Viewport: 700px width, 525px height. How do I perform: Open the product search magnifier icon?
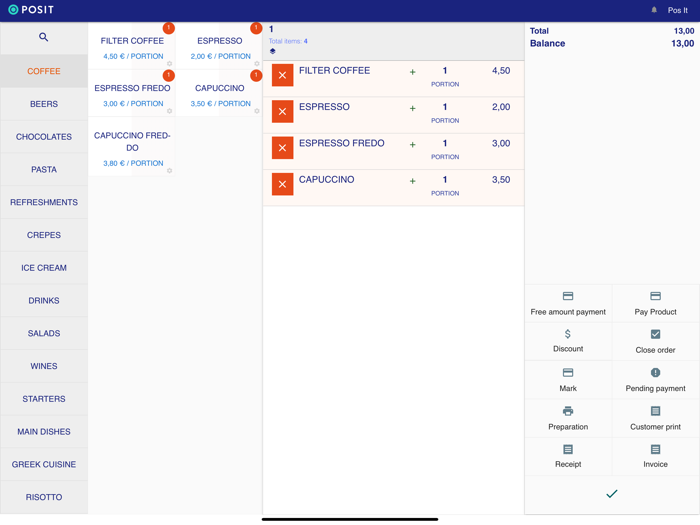point(43,37)
